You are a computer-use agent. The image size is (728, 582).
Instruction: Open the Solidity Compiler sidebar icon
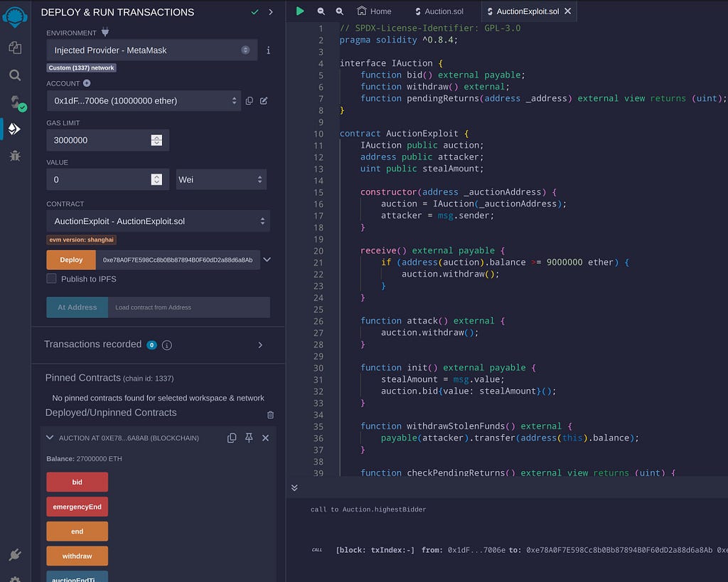click(17, 102)
